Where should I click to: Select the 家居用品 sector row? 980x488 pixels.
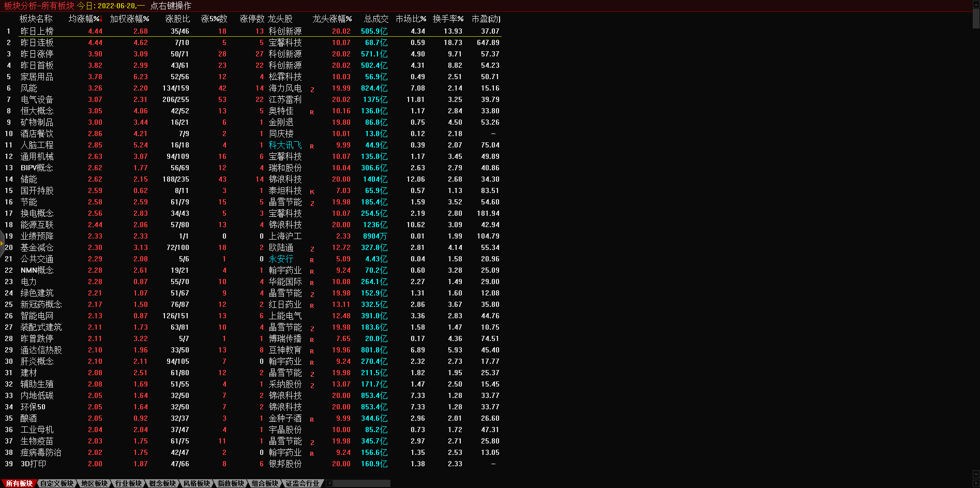37,77
